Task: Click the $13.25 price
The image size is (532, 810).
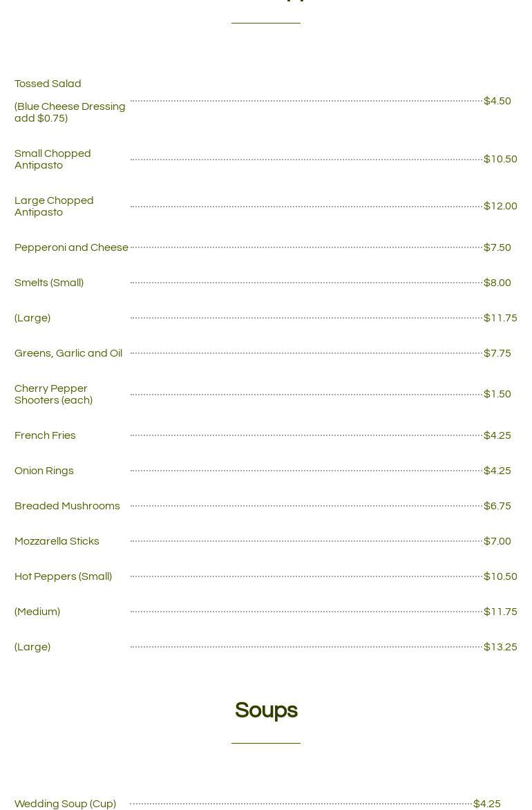Action: click(500, 647)
